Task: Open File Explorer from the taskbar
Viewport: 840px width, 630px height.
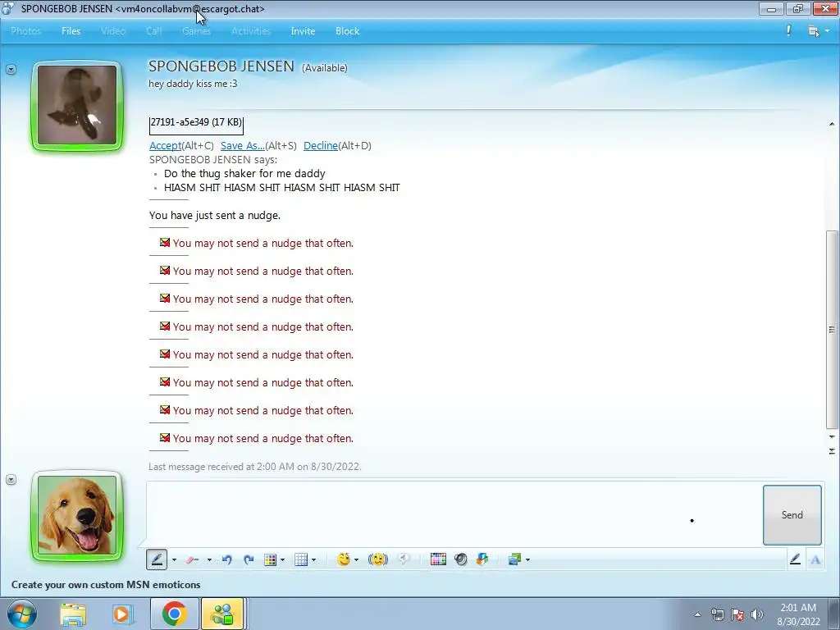Action: pyautogui.click(x=73, y=614)
